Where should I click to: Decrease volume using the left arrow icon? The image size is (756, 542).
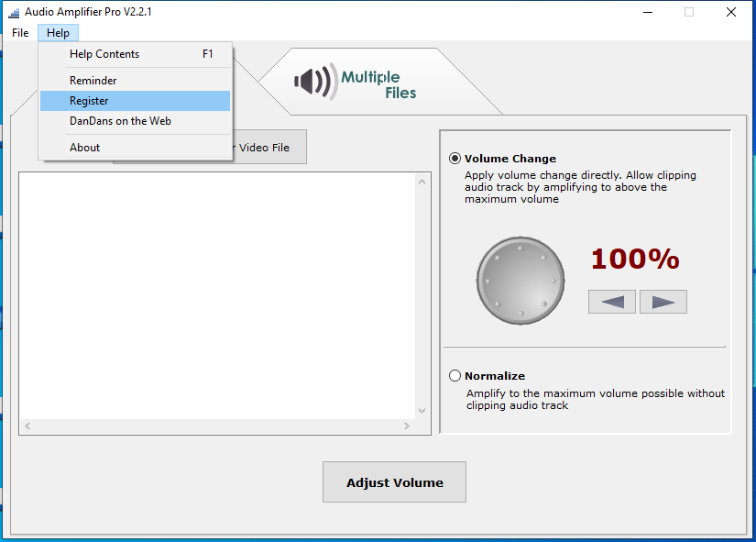(611, 301)
